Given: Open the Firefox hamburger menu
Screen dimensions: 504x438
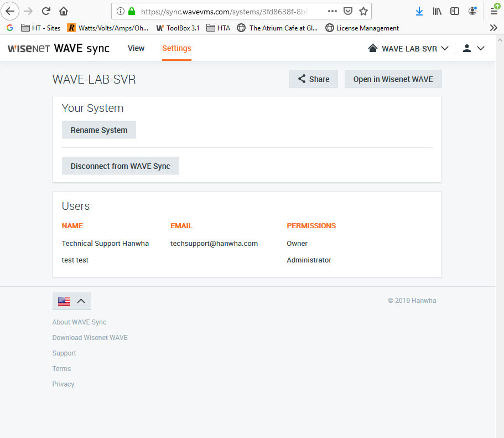Looking at the screenshot, I should 494,11.
